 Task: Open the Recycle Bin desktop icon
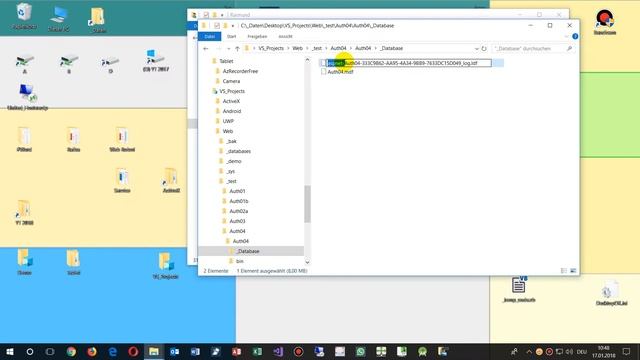click(24, 17)
